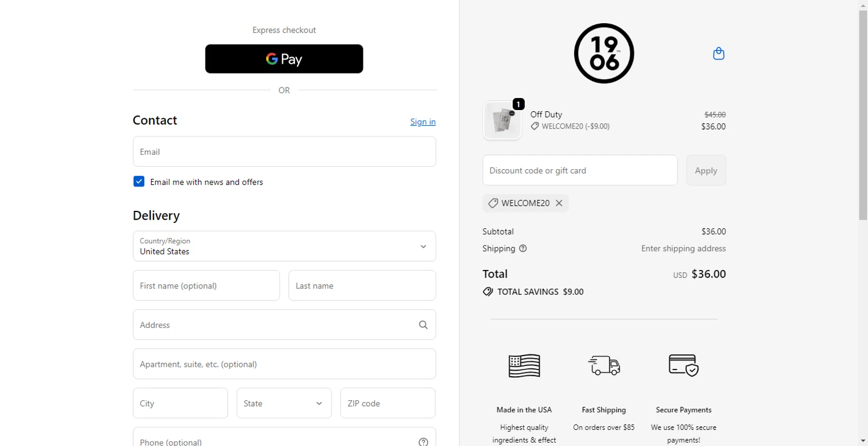Screen dimensions: 868x446
Task: Click the On orders over $85 text
Action: click(604, 427)
